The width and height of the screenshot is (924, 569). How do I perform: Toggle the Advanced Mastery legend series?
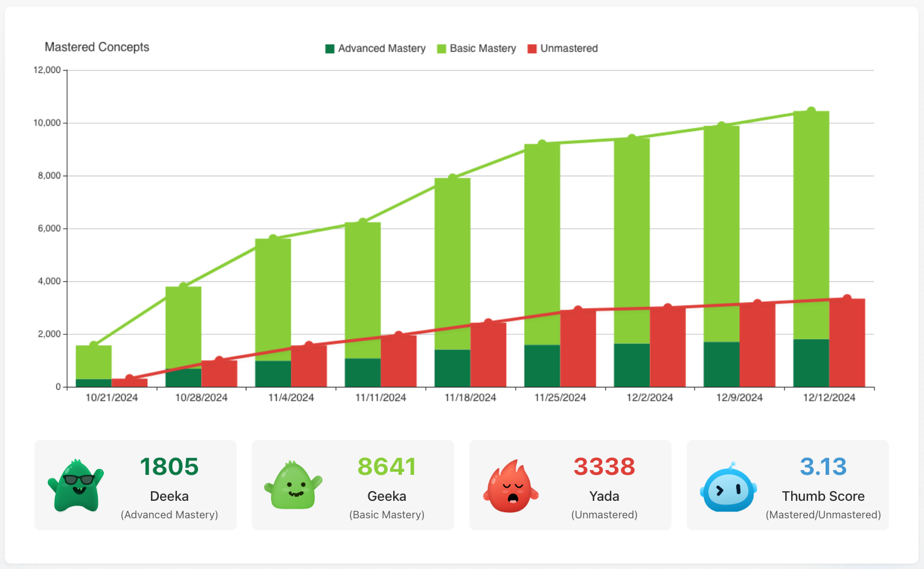point(382,48)
